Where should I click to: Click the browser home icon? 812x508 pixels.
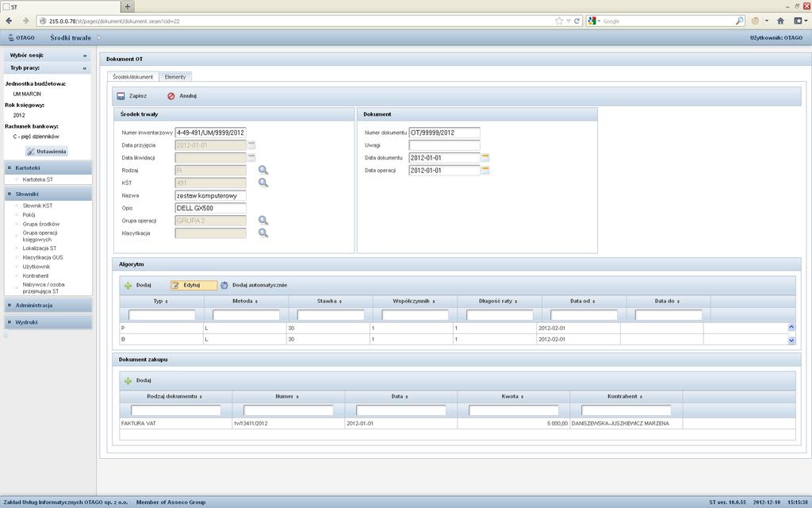[x=780, y=21]
